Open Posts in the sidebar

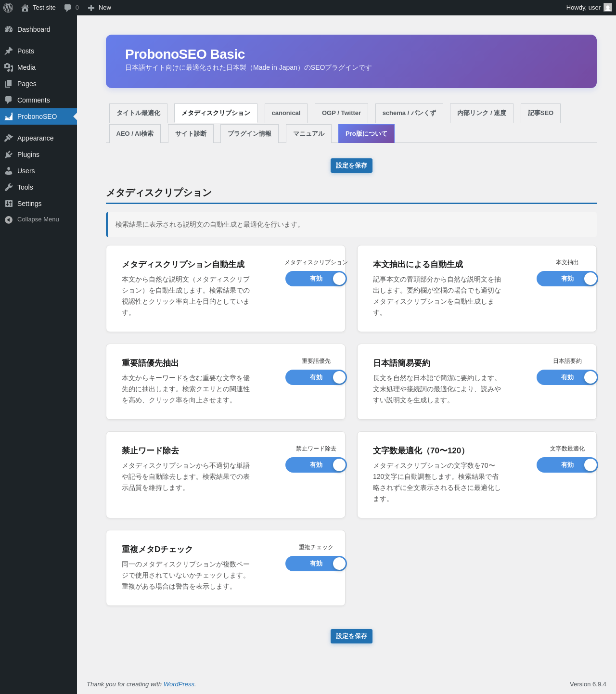point(38,51)
